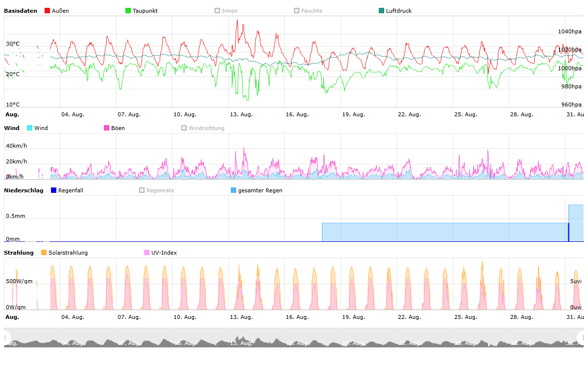Viewport: 588px width, 368px height.
Task: Enable the Windrichtung series
Action: click(x=184, y=128)
